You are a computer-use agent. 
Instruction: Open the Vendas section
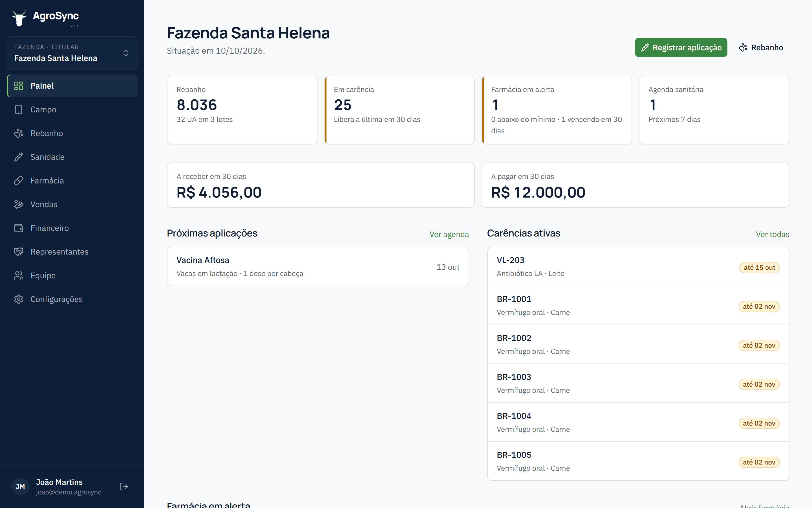point(72,204)
